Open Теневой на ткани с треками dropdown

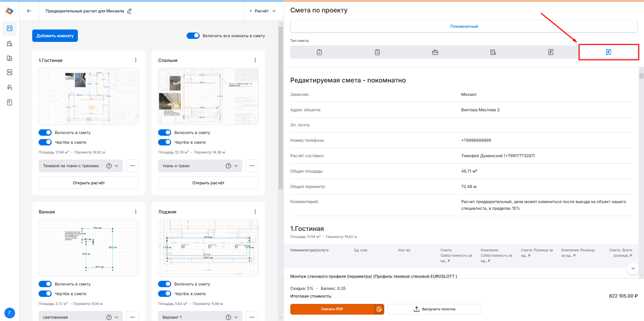81,166
